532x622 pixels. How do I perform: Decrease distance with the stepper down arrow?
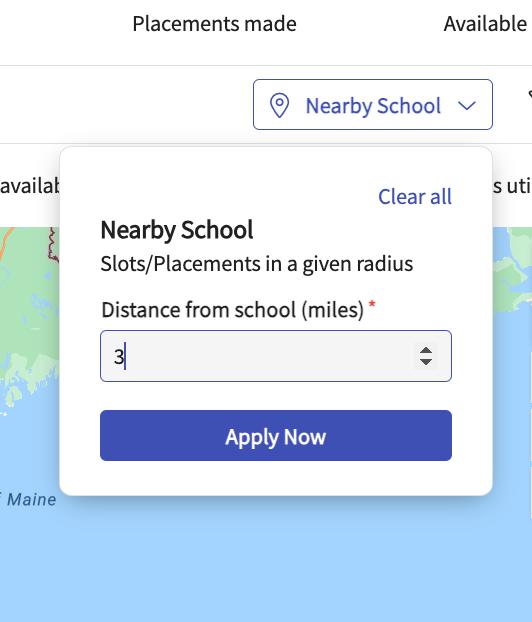pos(426,361)
